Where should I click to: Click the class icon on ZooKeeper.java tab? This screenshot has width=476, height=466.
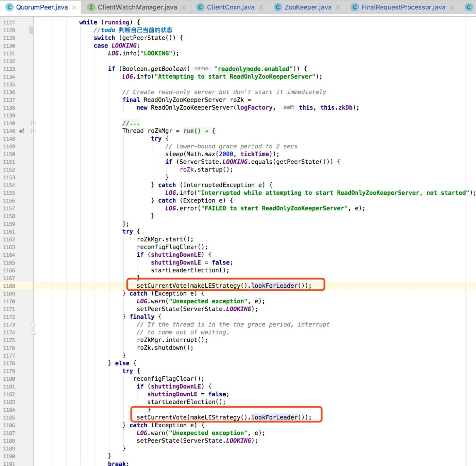tap(278, 7)
